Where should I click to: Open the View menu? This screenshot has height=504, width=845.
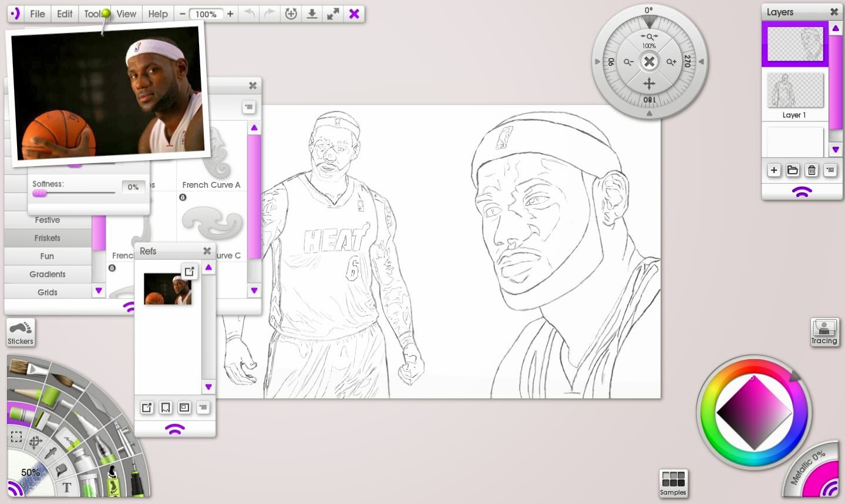click(126, 13)
